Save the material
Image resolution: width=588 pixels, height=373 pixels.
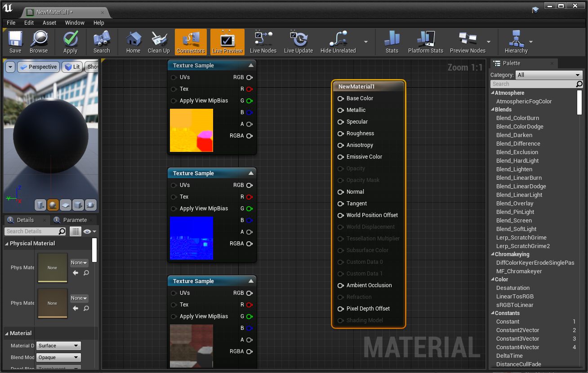[x=15, y=42]
